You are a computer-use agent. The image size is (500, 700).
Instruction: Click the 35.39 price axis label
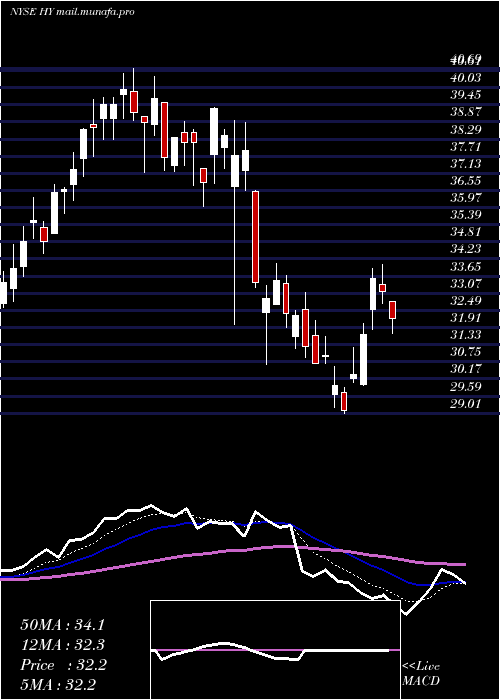point(465,215)
